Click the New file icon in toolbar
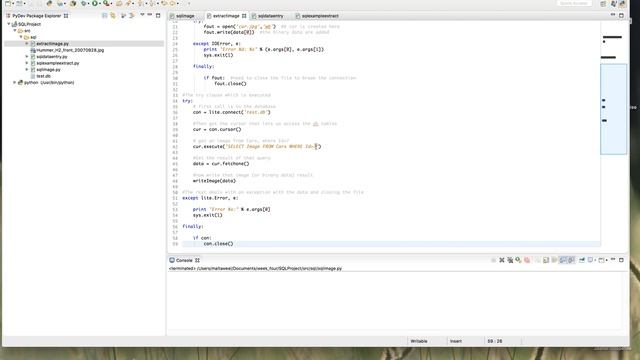This screenshot has height=360, width=640. click(x=8, y=3)
